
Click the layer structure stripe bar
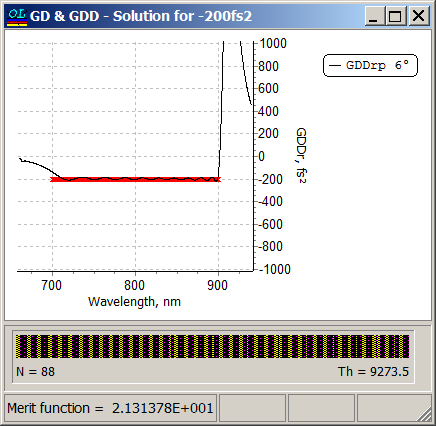point(212,346)
